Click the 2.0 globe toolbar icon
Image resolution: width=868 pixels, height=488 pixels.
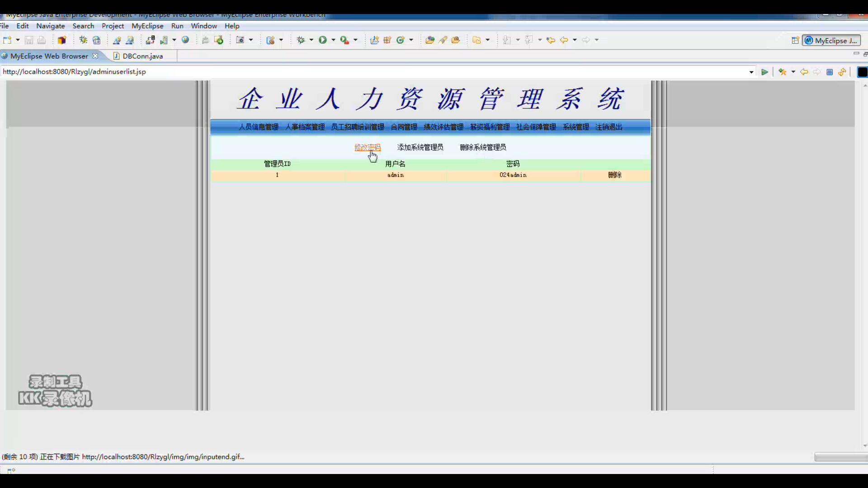pyautogui.click(x=96, y=40)
